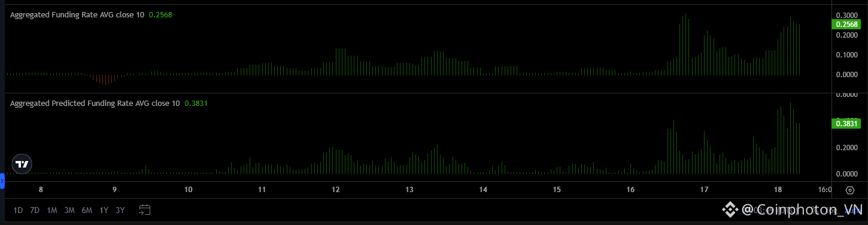The image size is (868, 225).
Task: Click date 10 on time axis
Action: [189, 190]
